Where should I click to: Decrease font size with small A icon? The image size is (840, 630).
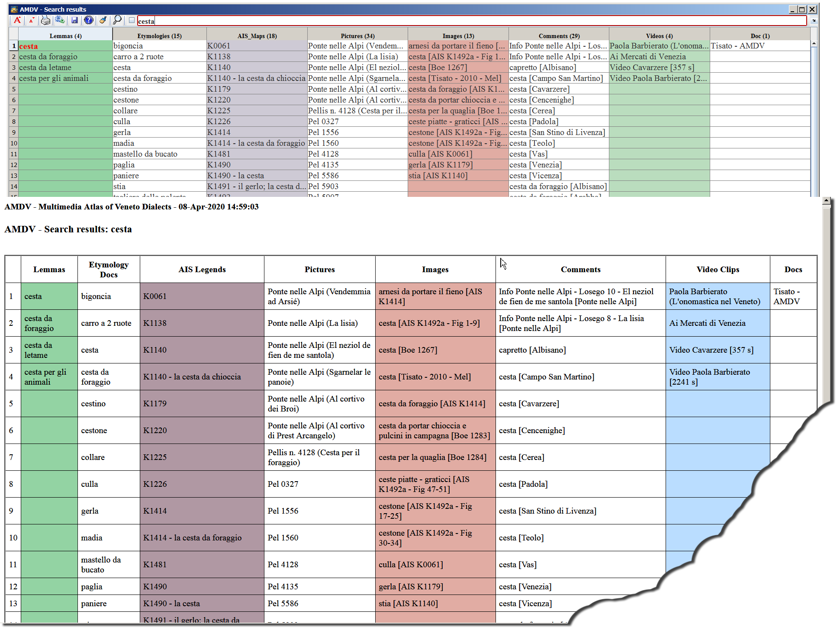[32, 20]
